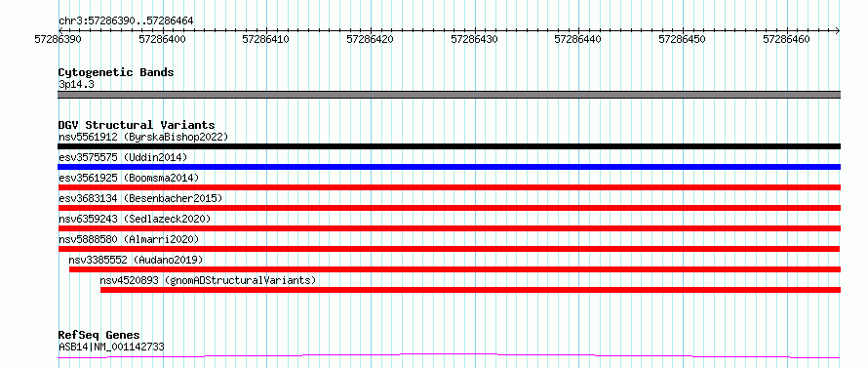Click the black nsv5561912 variant bar
Viewport: 868px width, 368px height.
click(x=449, y=146)
